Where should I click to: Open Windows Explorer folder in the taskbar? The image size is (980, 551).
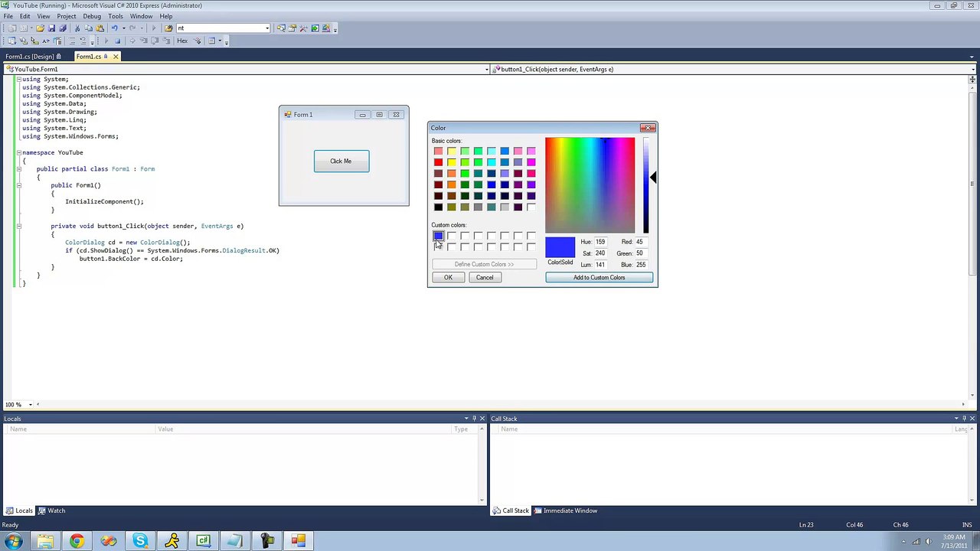click(x=45, y=541)
